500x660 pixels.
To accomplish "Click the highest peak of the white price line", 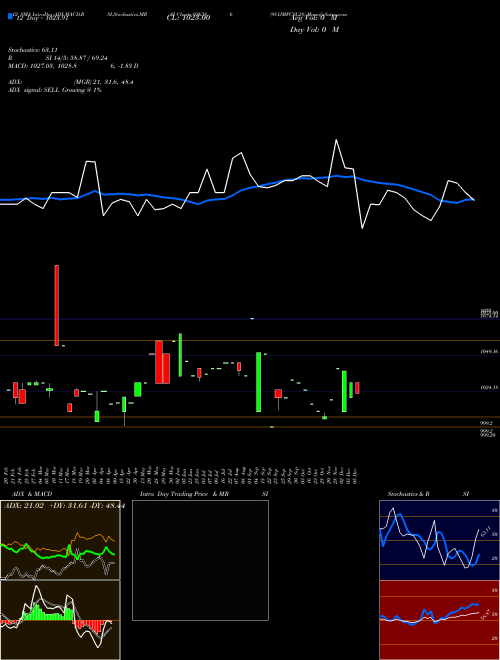I will pyautogui.click(x=336, y=140).
